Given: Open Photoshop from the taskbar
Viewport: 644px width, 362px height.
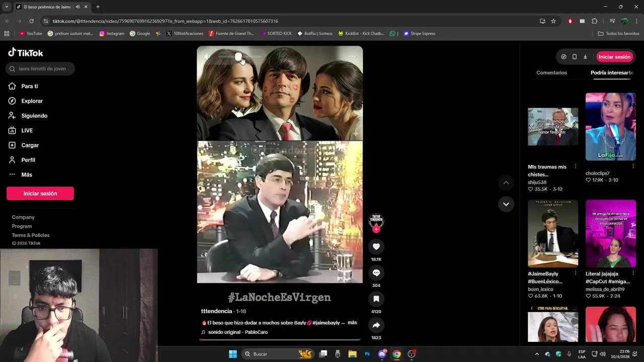Looking at the screenshot, I should point(367,354).
